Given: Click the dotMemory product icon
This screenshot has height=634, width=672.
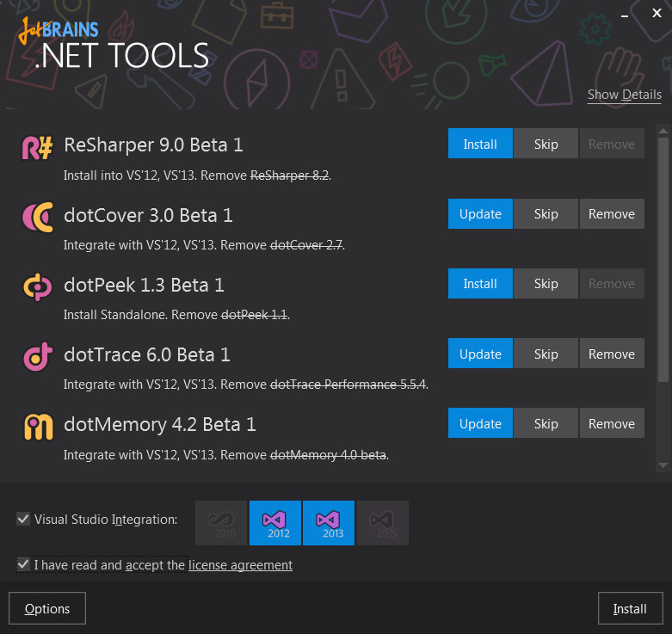Looking at the screenshot, I should pos(37,426).
